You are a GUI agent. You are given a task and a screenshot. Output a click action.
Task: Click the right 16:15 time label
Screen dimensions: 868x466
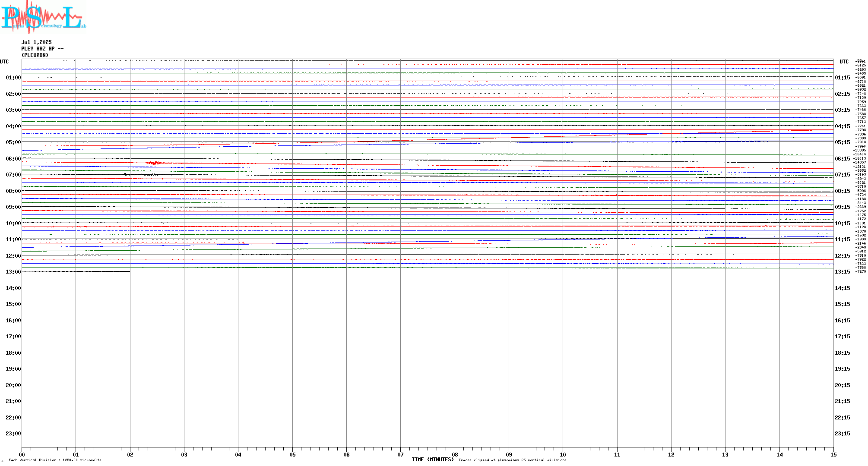[x=843, y=321]
